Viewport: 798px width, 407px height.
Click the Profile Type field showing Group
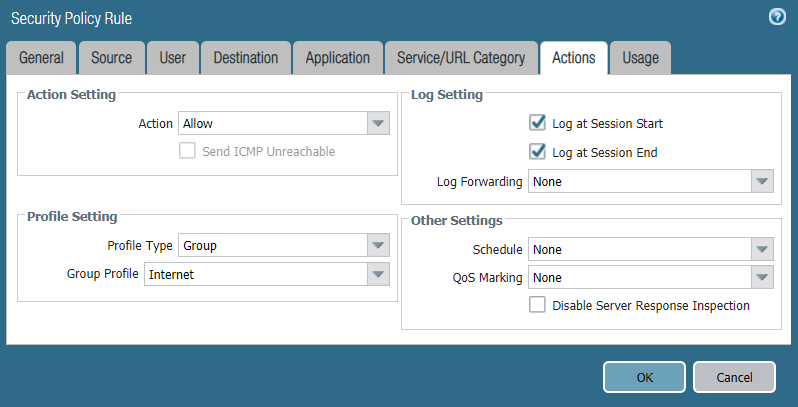coord(273,245)
